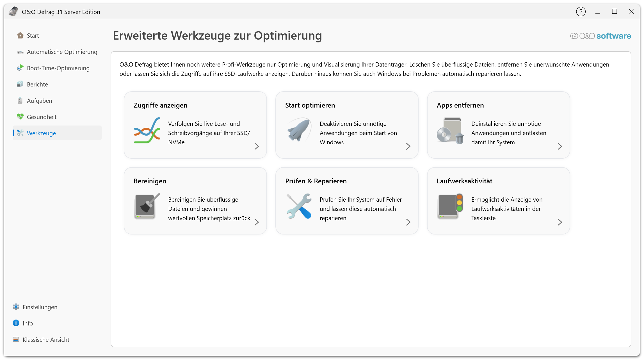Expand Start optimieren via its chevron arrow
Screen dimensions: 644x360
point(408,146)
